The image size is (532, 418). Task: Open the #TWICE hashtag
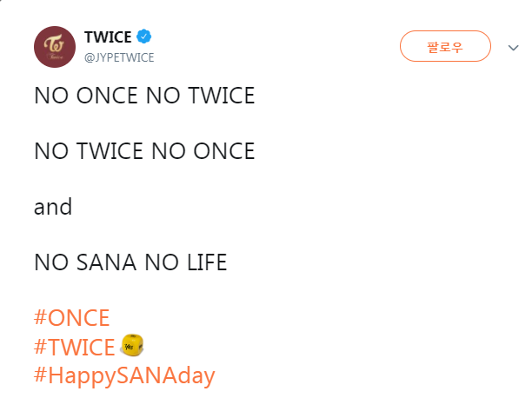pyautogui.click(x=74, y=348)
